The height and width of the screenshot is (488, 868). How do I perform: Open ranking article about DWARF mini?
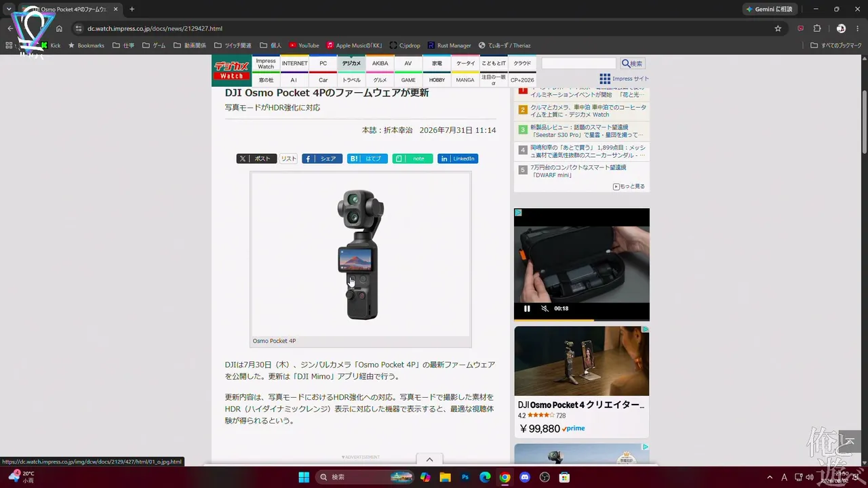pyautogui.click(x=578, y=171)
